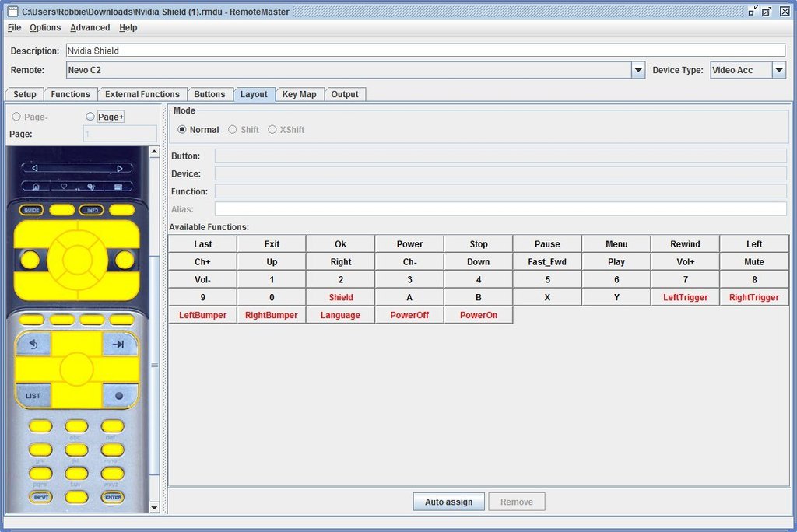Viewport: 797px width, 532px height.
Task: Select the PowerOn function cell
Action: point(478,315)
